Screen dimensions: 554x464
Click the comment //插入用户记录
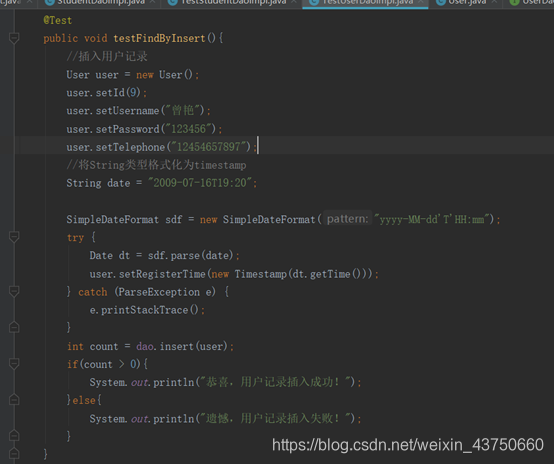tap(107, 56)
